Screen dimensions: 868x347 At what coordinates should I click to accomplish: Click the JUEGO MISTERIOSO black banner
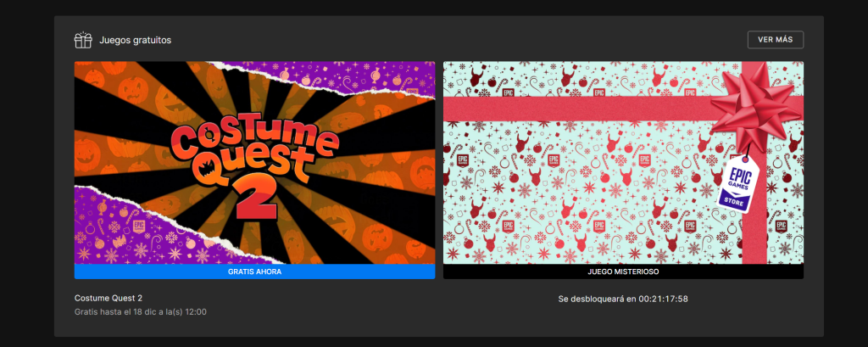tap(623, 271)
